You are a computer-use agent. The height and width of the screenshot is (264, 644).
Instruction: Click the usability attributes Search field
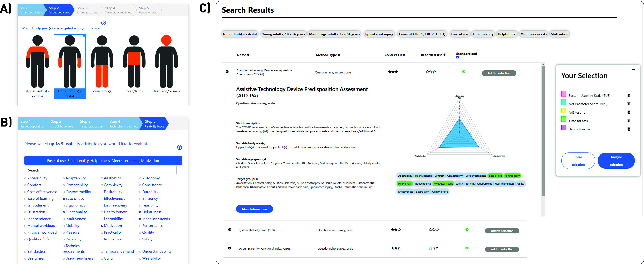click(101, 170)
